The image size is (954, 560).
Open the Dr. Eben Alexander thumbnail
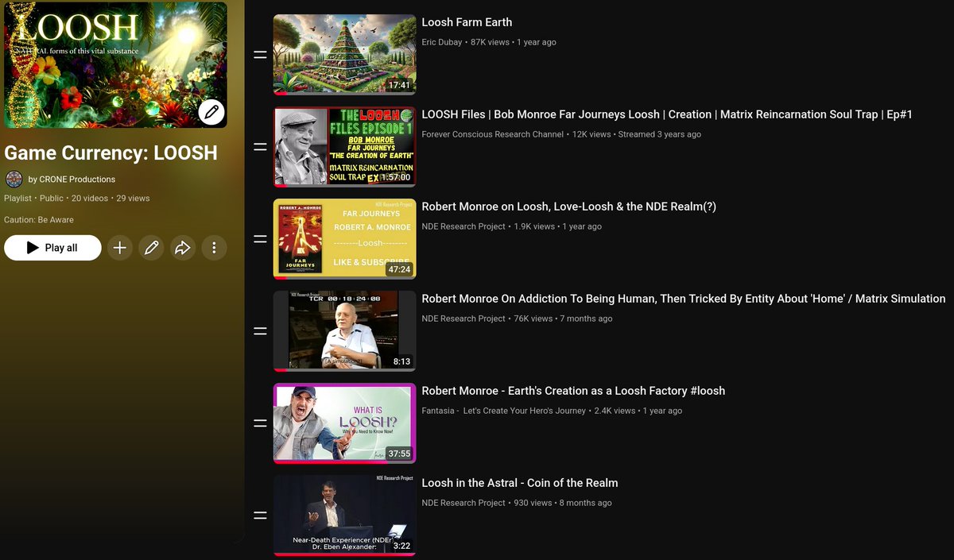tap(345, 516)
